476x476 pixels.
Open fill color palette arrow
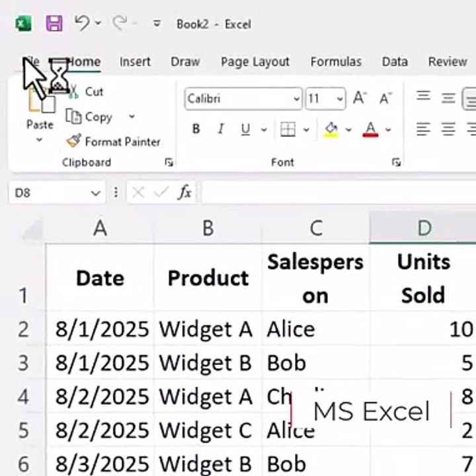pyautogui.click(x=348, y=130)
